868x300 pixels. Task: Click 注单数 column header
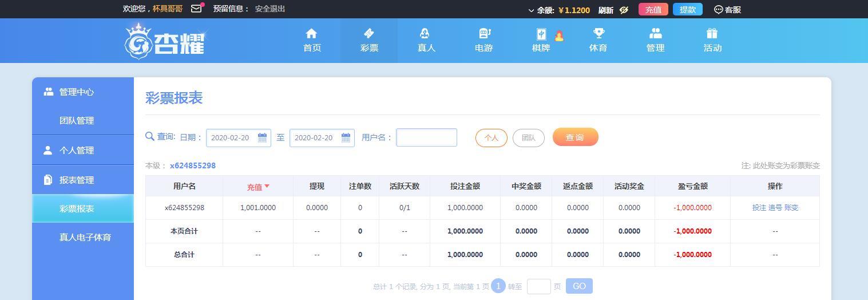[x=360, y=186]
